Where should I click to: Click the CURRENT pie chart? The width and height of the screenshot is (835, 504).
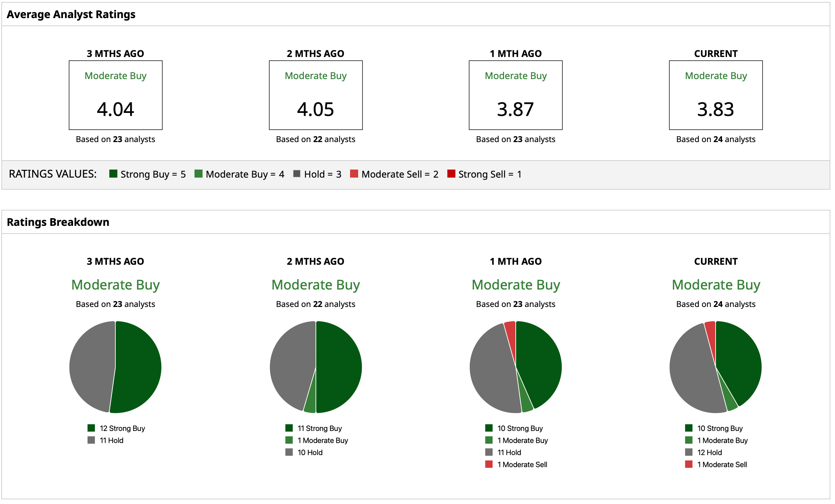click(x=716, y=367)
